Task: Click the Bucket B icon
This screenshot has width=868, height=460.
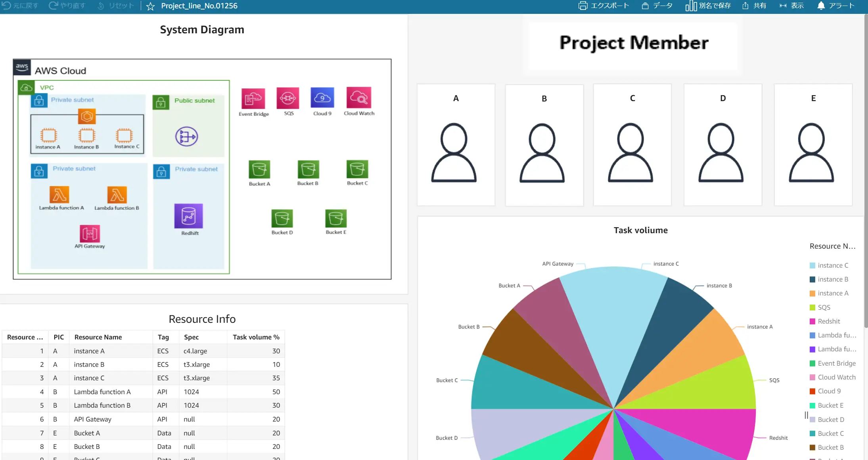Action: click(x=308, y=169)
